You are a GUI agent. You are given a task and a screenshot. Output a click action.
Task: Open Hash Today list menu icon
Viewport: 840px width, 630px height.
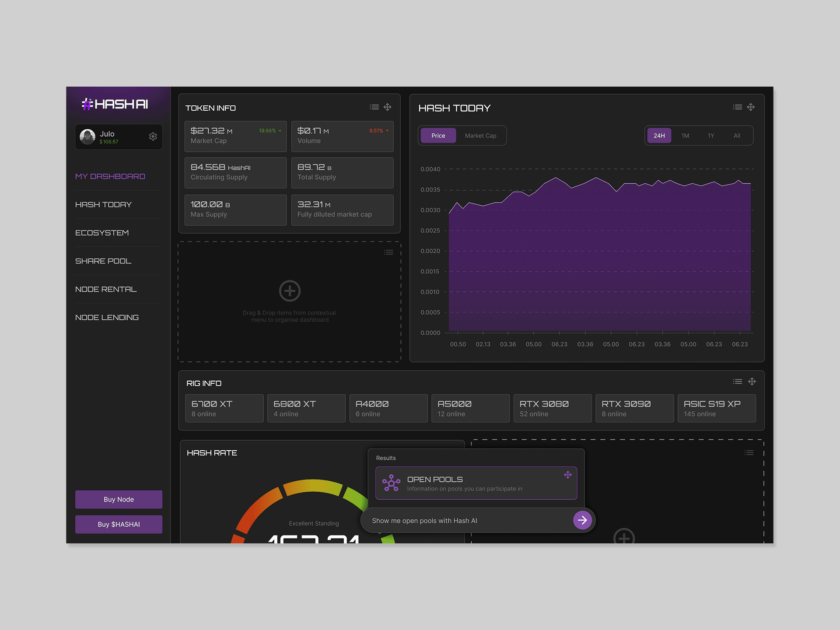click(738, 107)
